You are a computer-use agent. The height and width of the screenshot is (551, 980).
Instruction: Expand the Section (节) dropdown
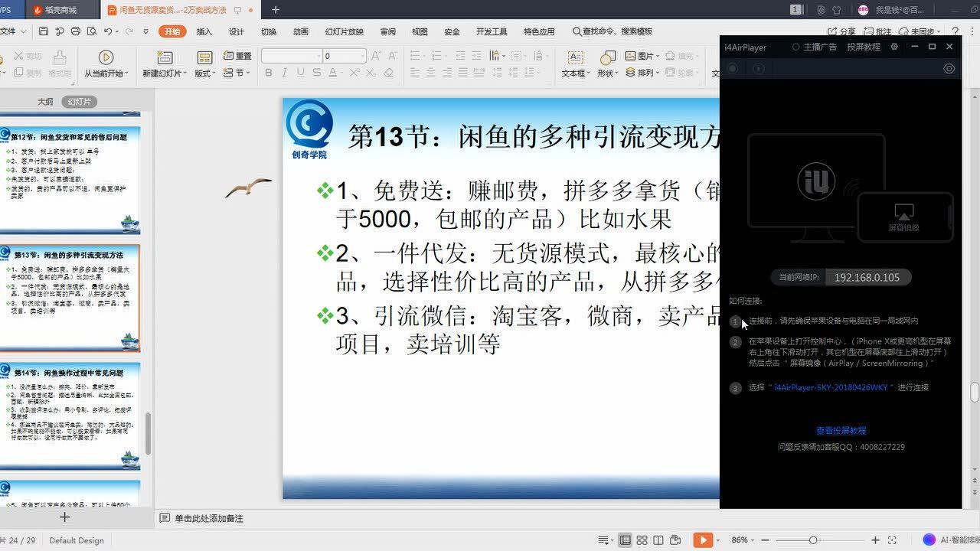(237, 73)
